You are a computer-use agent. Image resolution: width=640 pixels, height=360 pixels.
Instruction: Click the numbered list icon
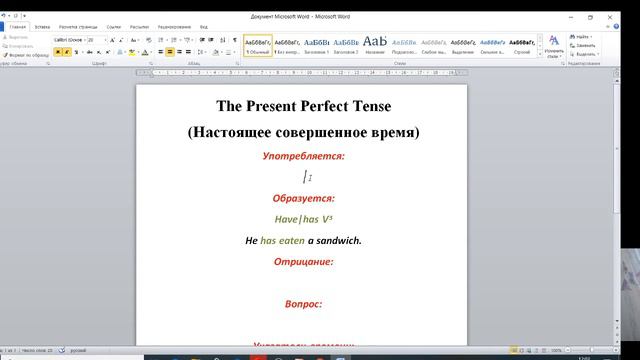pos(174,40)
